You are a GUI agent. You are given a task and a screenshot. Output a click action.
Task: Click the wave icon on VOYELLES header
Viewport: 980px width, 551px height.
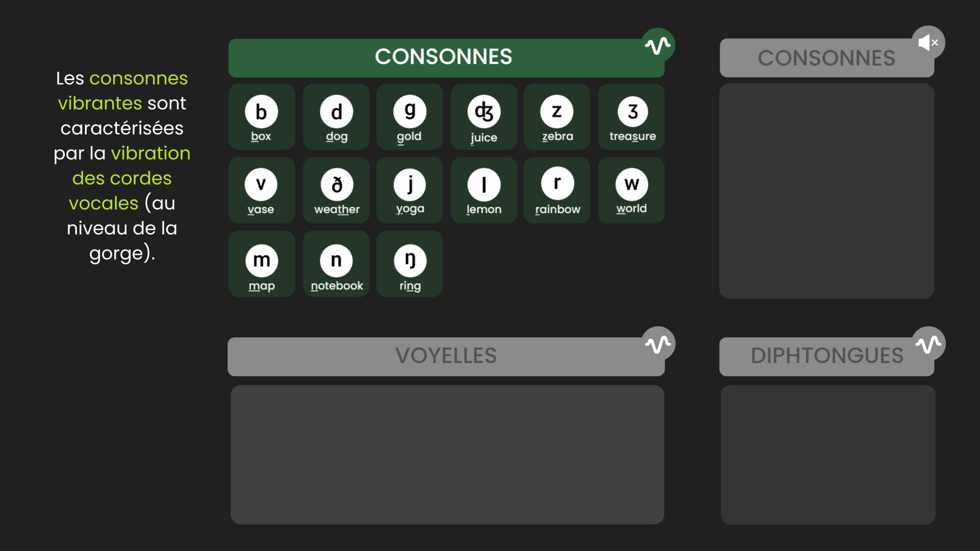click(658, 344)
